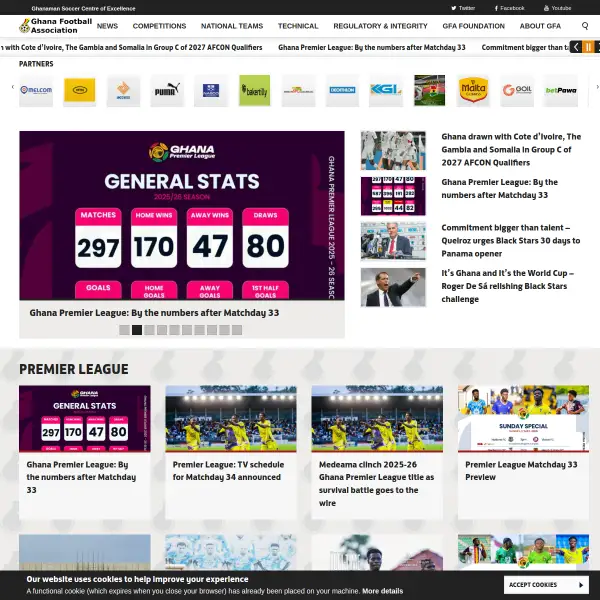The height and width of the screenshot is (600, 600).
Task: Open the REGULATORY & INTEGRITY menu
Action: [380, 26]
